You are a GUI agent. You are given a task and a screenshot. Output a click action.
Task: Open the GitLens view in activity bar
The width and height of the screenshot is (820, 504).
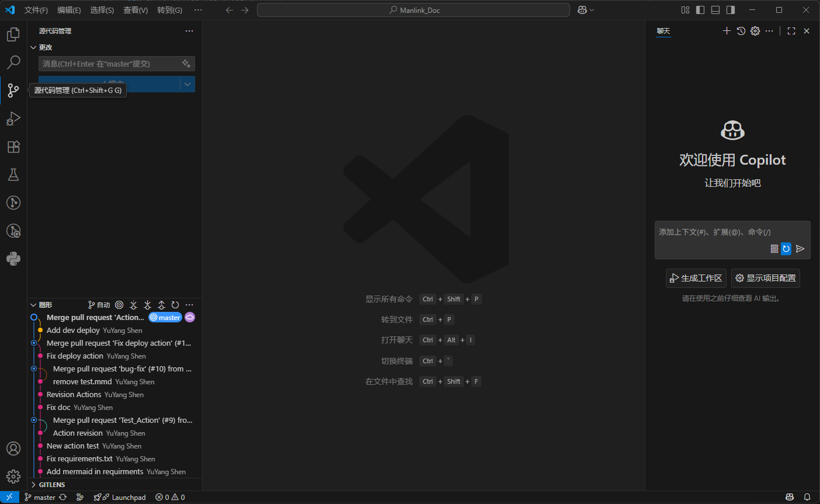13,203
